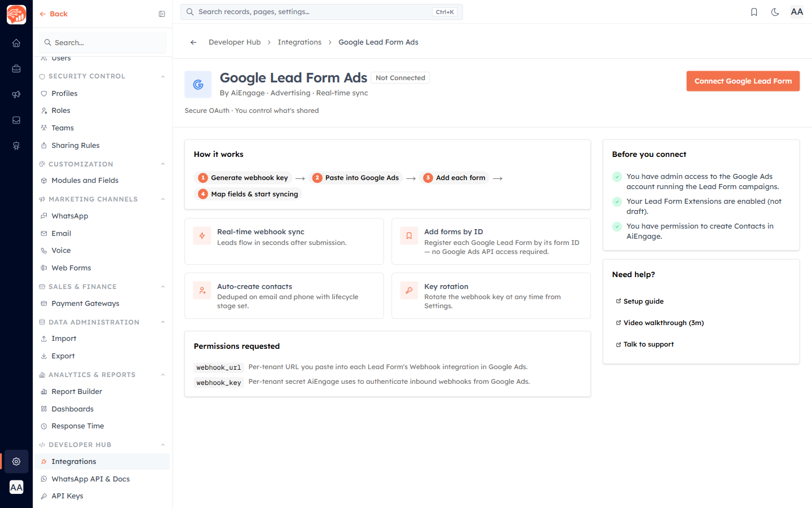
Task: Open the megaphone campaigns icon in left rail
Action: pos(16,94)
